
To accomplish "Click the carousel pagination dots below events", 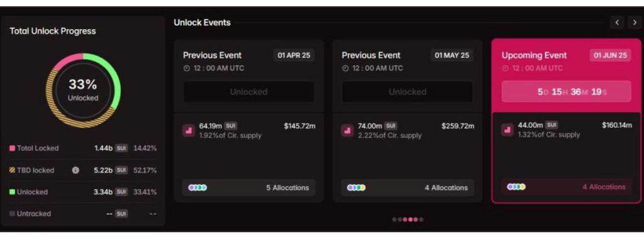I will point(408,219).
